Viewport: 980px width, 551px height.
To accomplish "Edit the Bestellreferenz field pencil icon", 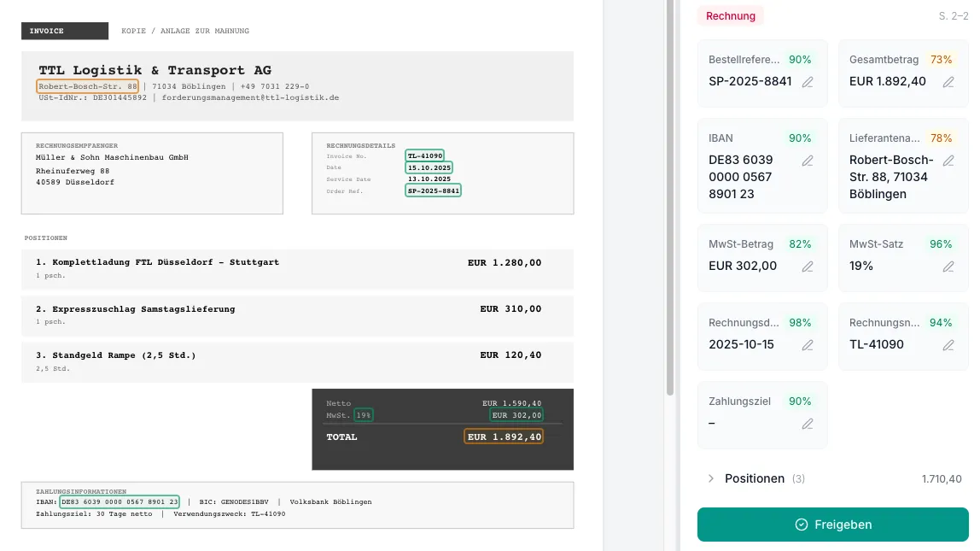I will [x=808, y=82].
